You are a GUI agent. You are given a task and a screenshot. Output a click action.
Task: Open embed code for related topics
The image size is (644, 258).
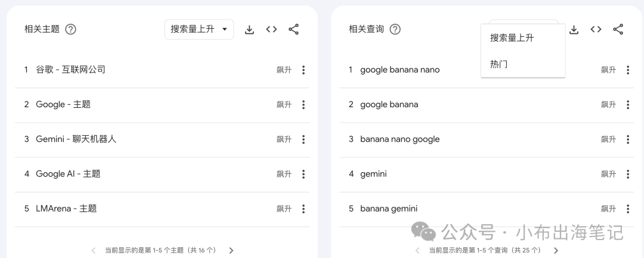[x=271, y=29]
